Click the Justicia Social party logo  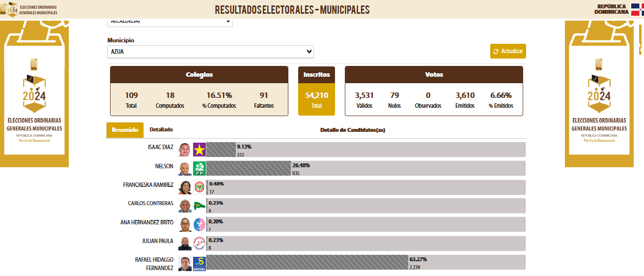[199, 264]
